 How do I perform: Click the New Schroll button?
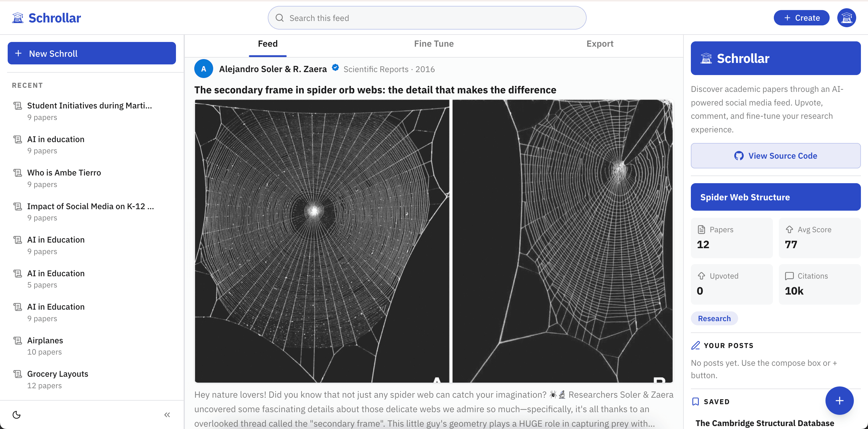point(92,53)
